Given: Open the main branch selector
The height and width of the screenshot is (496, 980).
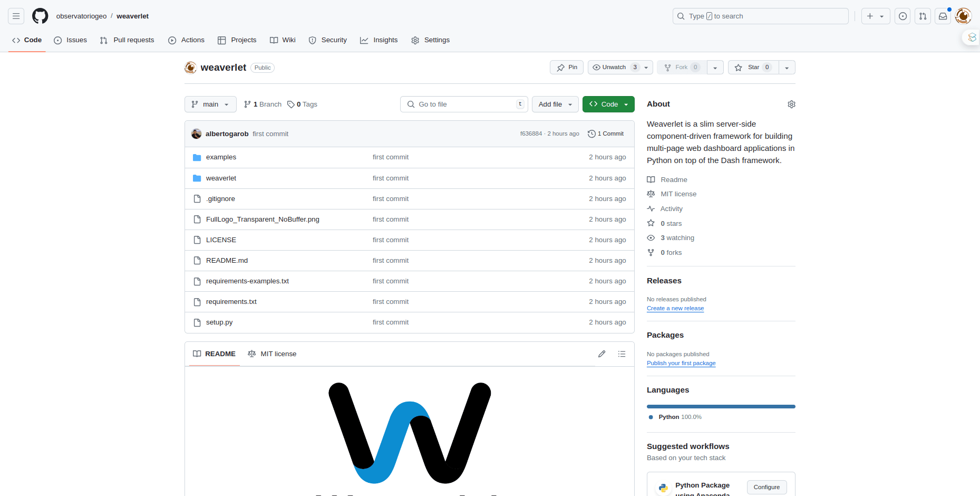Looking at the screenshot, I should (x=210, y=104).
